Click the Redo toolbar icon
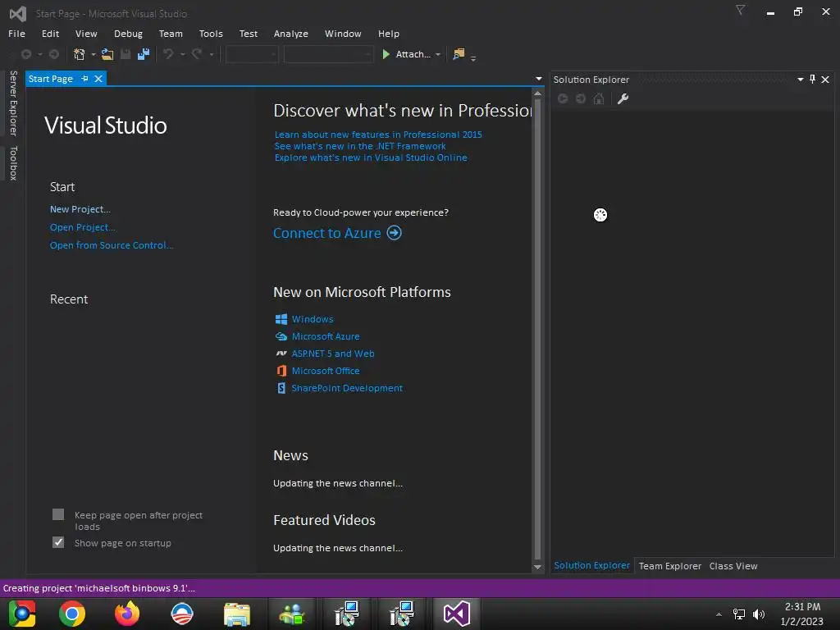 point(197,54)
